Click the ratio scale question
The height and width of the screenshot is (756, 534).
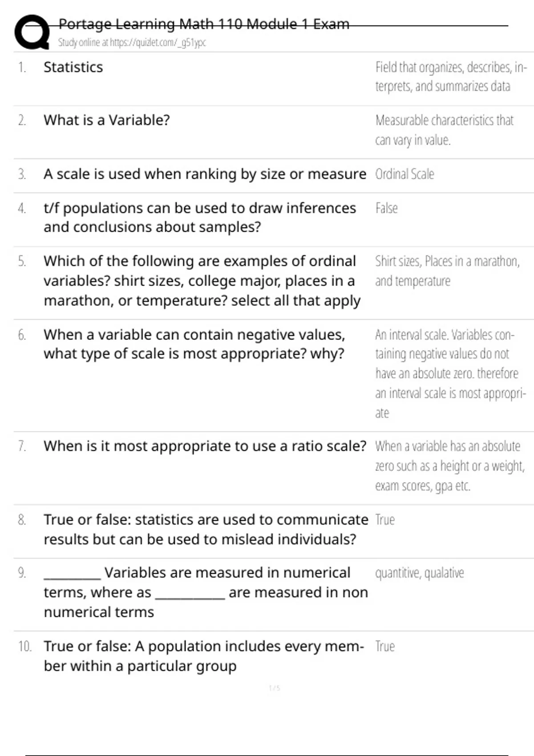(x=205, y=446)
